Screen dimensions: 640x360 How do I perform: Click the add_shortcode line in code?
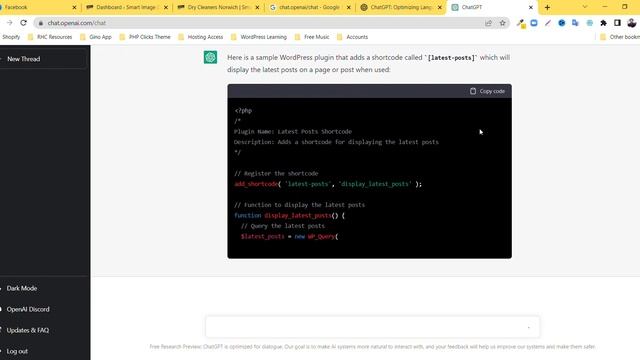click(x=328, y=184)
